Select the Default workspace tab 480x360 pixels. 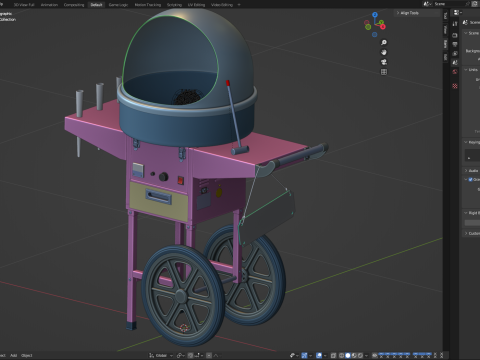point(96,5)
